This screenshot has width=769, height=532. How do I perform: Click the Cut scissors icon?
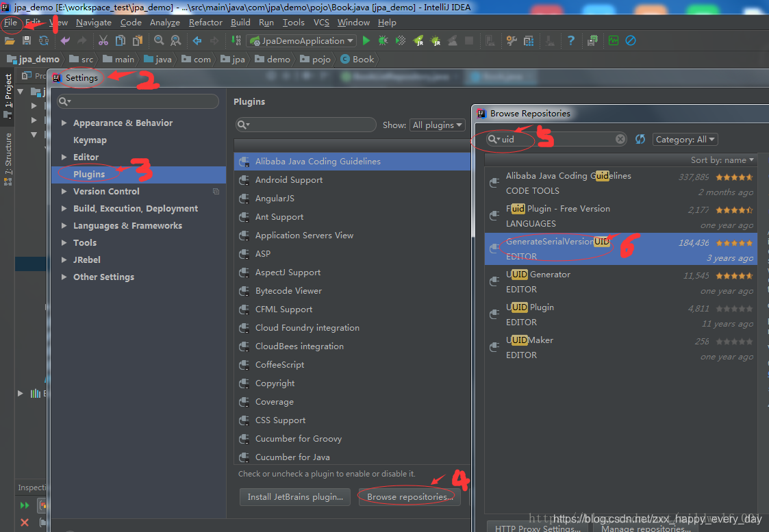tap(103, 40)
